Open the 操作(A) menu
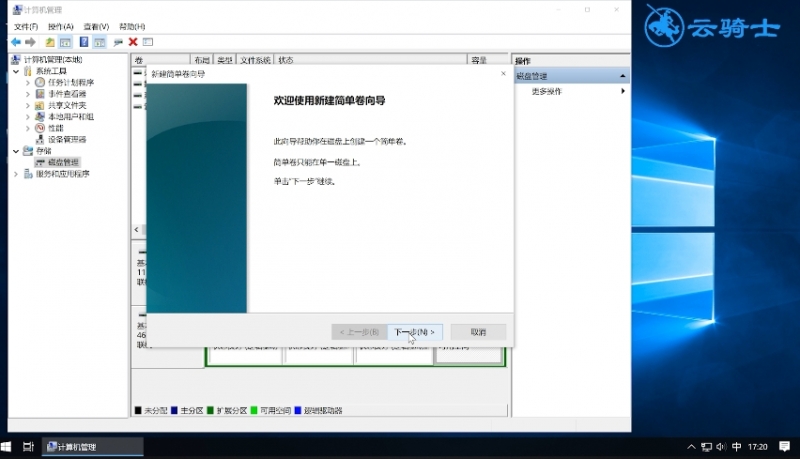This screenshot has height=459, width=800. pyautogui.click(x=61, y=27)
